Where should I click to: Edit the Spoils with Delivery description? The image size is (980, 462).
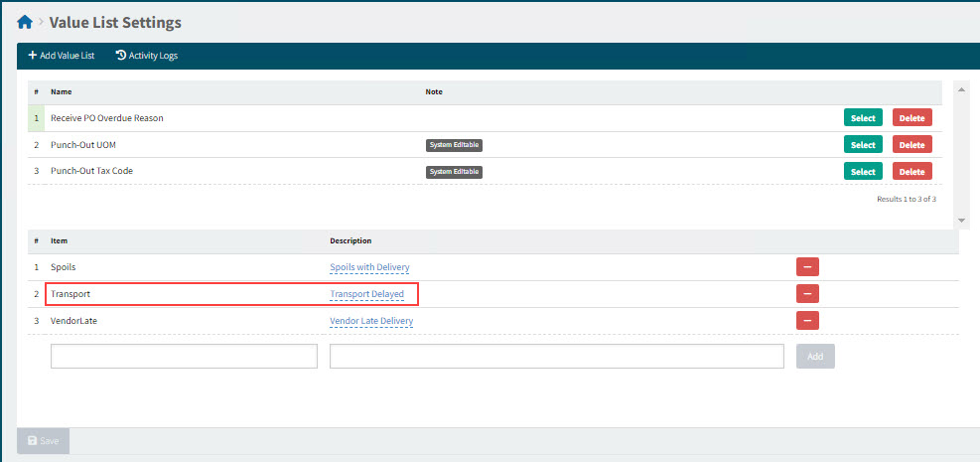click(369, 267)
